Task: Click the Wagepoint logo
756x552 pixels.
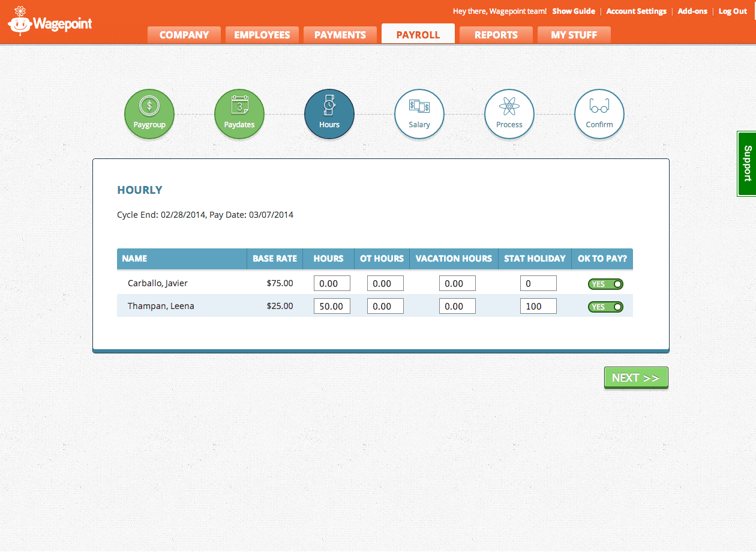Action: 49,23
